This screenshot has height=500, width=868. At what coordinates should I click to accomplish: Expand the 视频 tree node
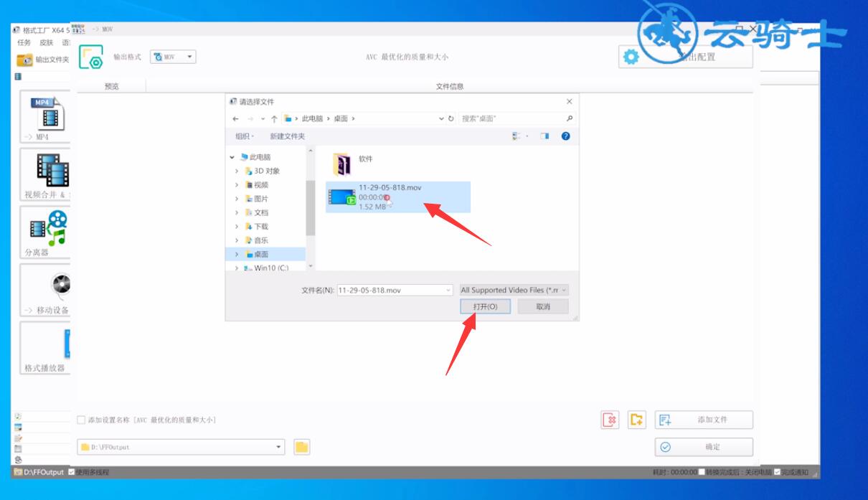coord(237,185)
